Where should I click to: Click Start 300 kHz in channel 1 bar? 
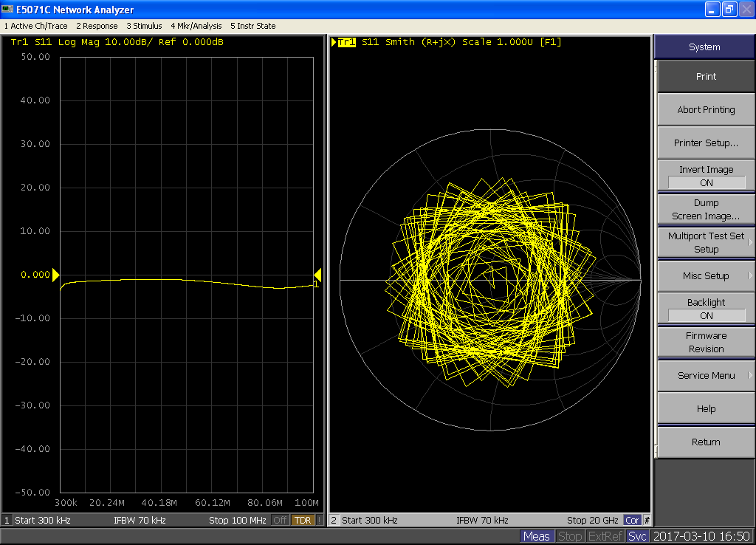(x=43, y=521)
